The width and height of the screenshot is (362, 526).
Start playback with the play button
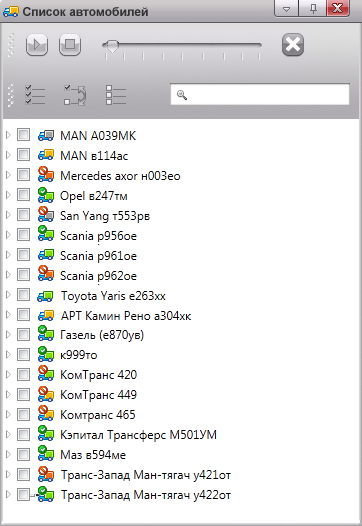[x=37, y=44]
